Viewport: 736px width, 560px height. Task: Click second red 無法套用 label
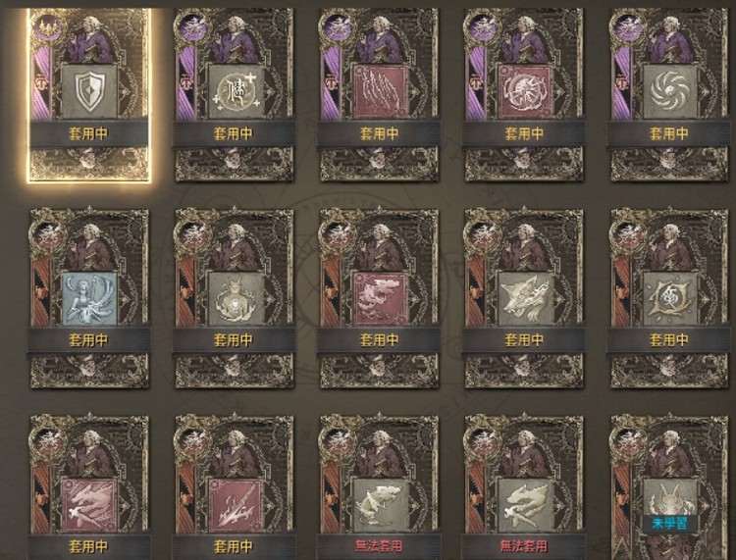[x=524, y=546]
